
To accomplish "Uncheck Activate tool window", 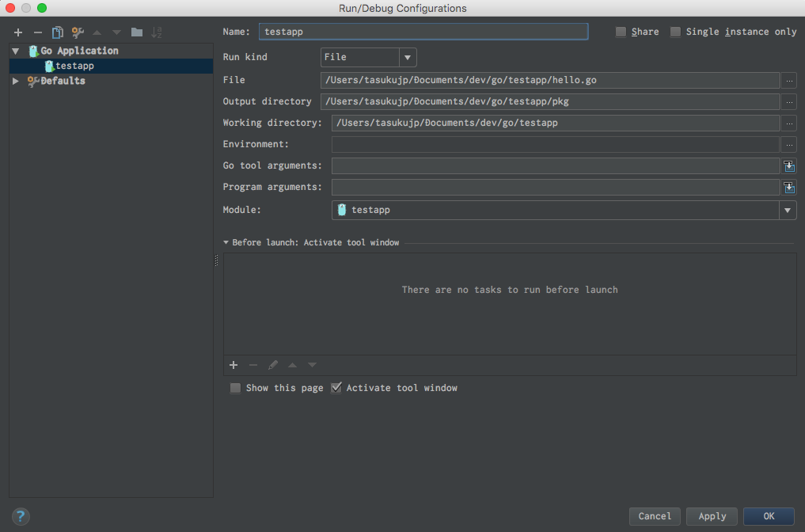I will (x=336, y=388).
